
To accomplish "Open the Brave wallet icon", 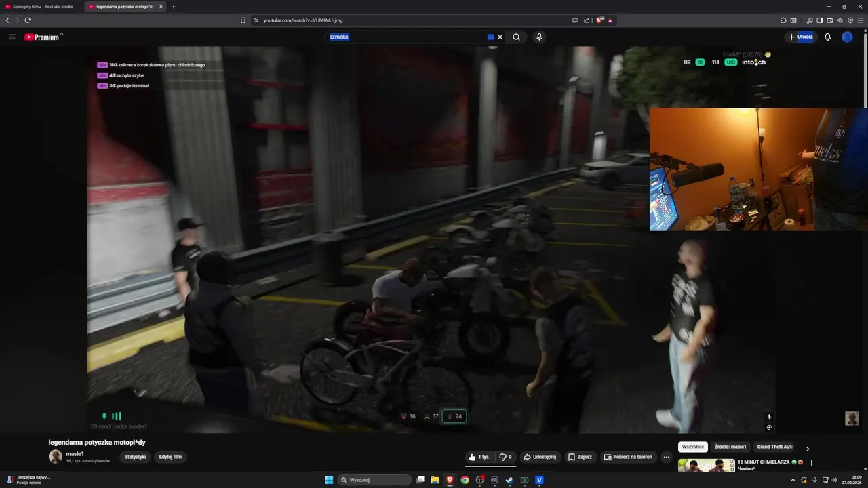I will pos(830,20).
